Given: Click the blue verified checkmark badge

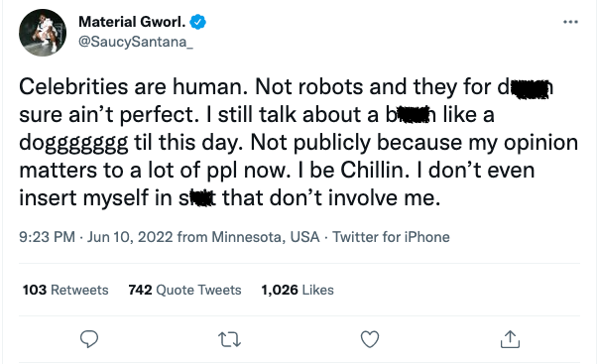Looking at the screenshot, I should [198, 22].
